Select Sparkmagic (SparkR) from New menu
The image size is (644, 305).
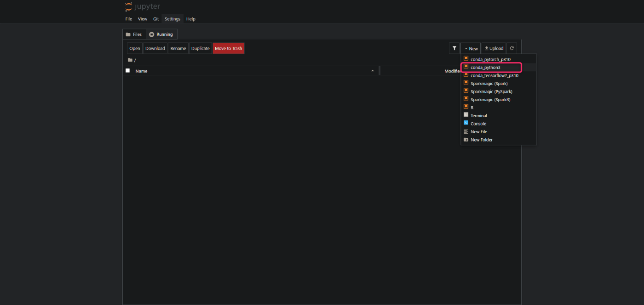(499, 99)
